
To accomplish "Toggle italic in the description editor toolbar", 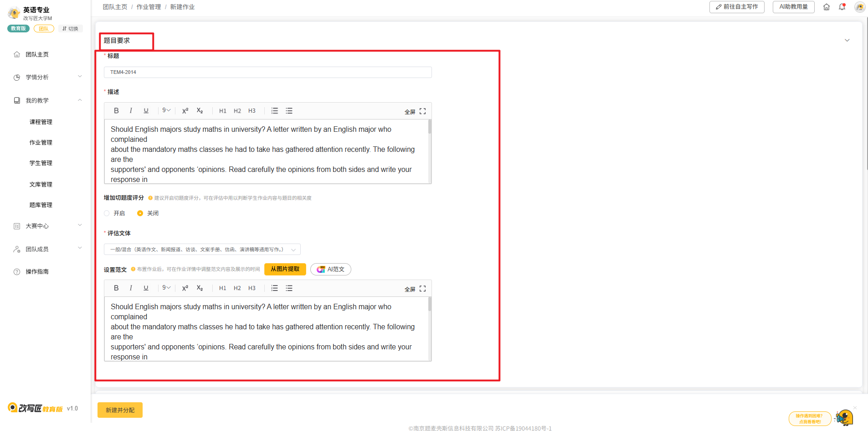I will 131,111.
